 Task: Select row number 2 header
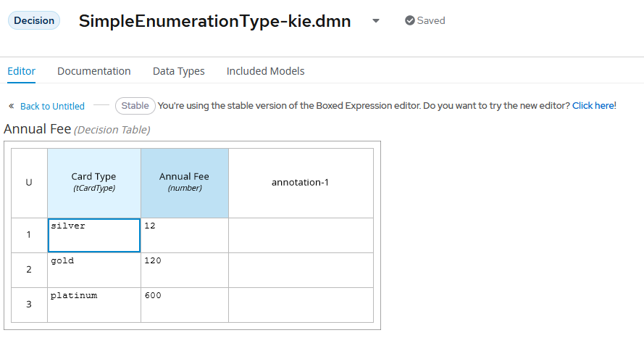(x=29, y=270)
